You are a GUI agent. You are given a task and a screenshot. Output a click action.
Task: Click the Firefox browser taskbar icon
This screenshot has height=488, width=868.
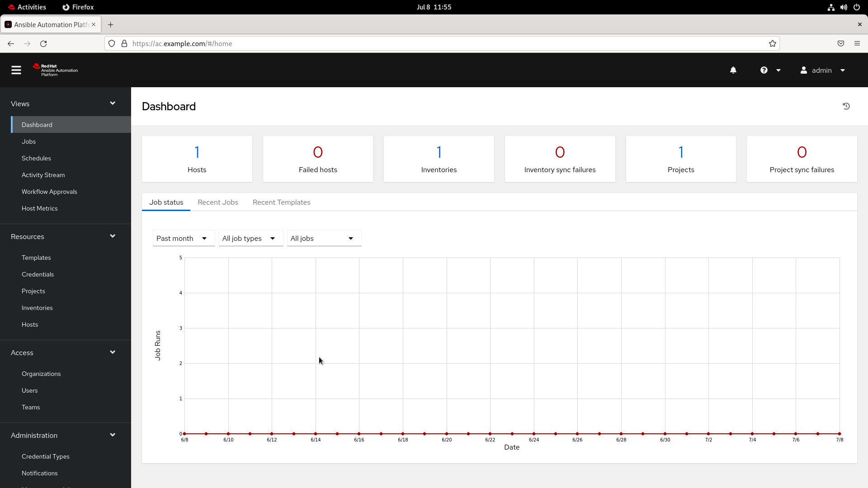tap(78, 7)
